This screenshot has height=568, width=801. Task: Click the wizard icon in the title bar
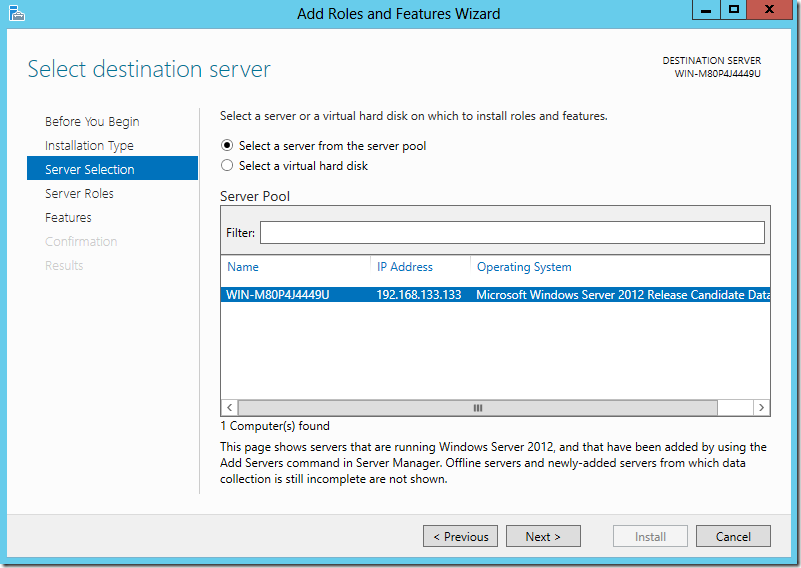pos(15,13)
